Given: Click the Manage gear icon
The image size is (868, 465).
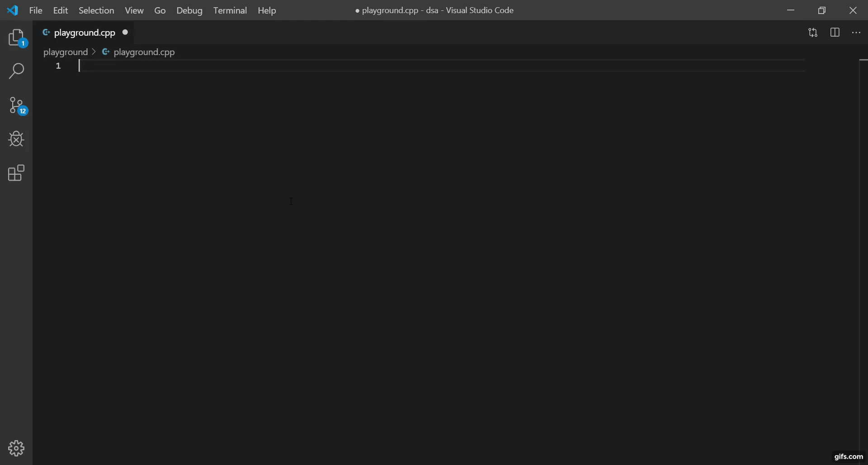Looking at the screenshot, I should click(16, 448).
